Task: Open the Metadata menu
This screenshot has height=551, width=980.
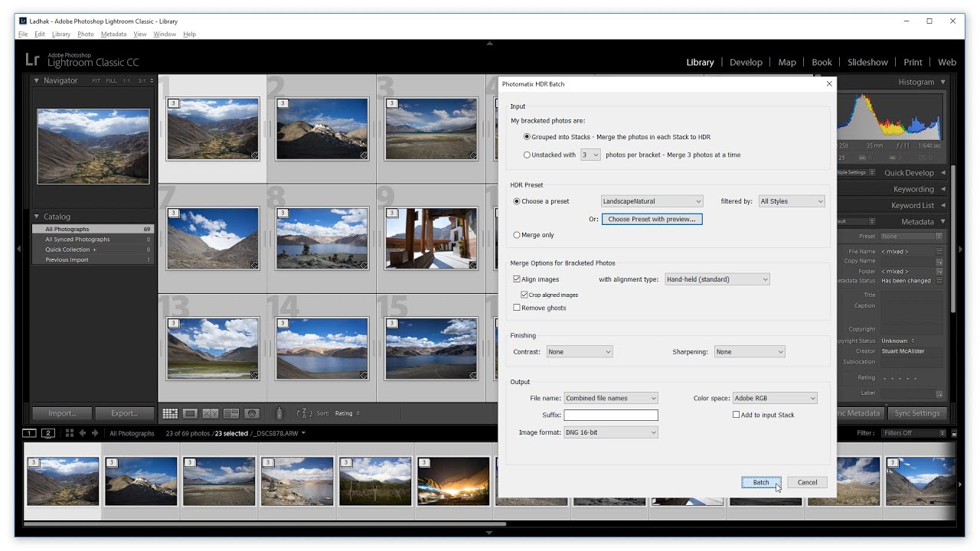Action: point(113,34)
